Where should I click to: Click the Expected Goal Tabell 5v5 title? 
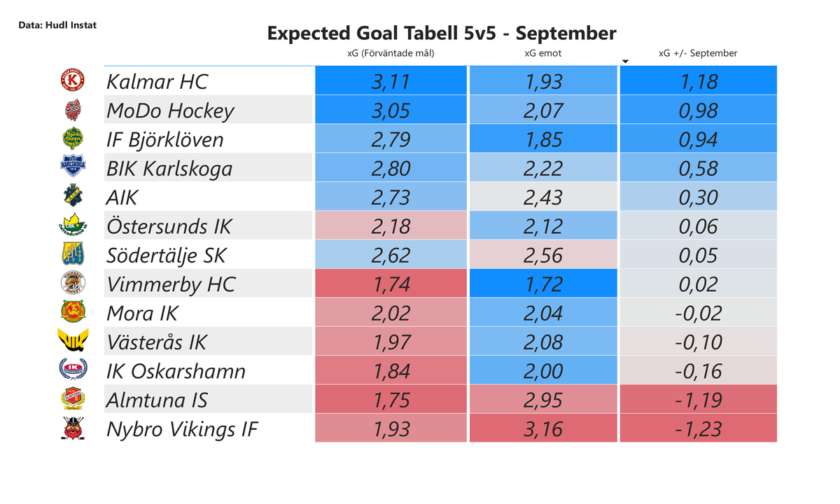[x=442, y=33]
